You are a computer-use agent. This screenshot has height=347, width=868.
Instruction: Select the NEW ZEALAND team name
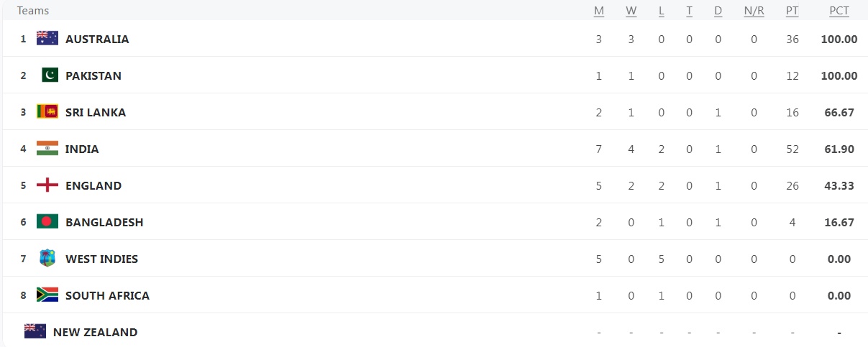tap(95, 333)
